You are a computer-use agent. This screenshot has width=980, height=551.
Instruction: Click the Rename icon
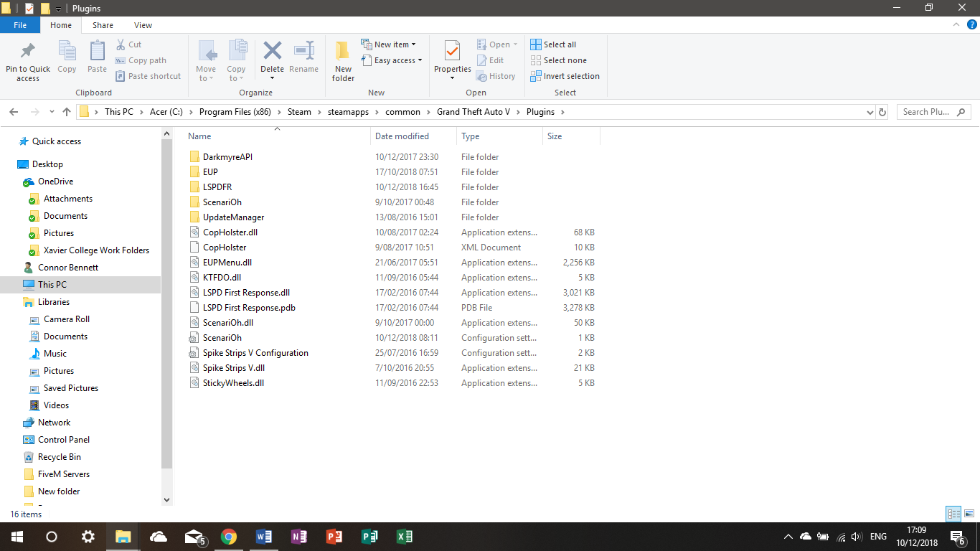click(303, 51)
